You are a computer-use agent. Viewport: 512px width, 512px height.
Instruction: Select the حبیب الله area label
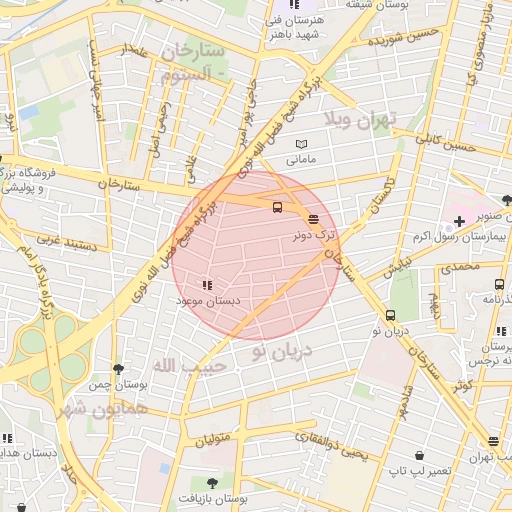(189, 366)
